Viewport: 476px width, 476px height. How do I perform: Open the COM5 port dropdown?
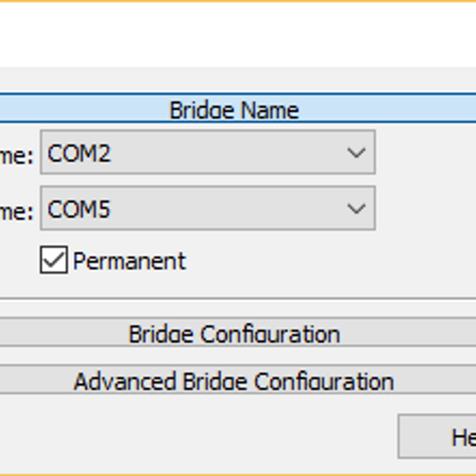(207, 208)
